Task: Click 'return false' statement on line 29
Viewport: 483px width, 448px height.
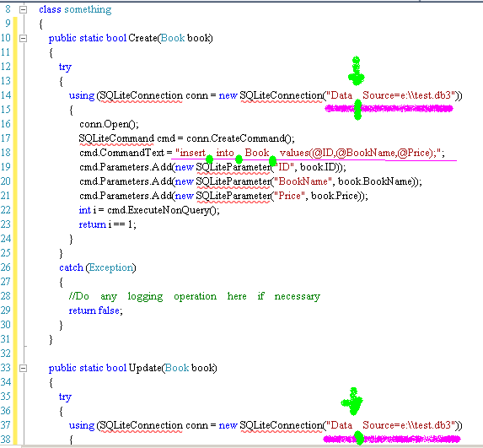Action: 95,310
